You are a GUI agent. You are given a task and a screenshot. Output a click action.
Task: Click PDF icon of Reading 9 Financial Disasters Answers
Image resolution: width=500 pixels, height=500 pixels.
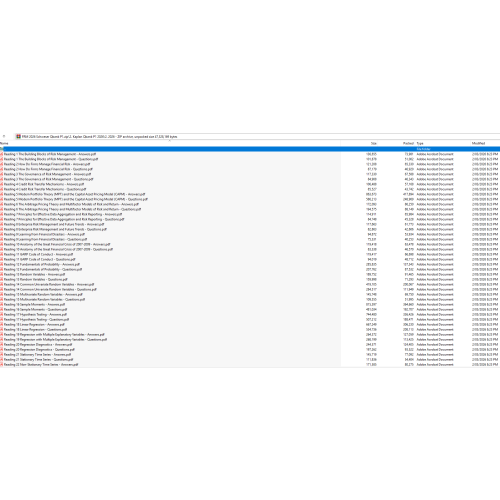(x=2, y=234)
